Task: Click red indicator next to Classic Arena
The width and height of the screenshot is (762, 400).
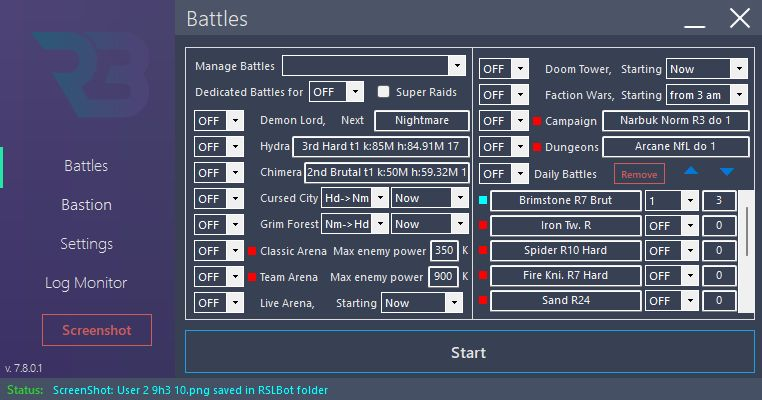Action: pos(252,251)
